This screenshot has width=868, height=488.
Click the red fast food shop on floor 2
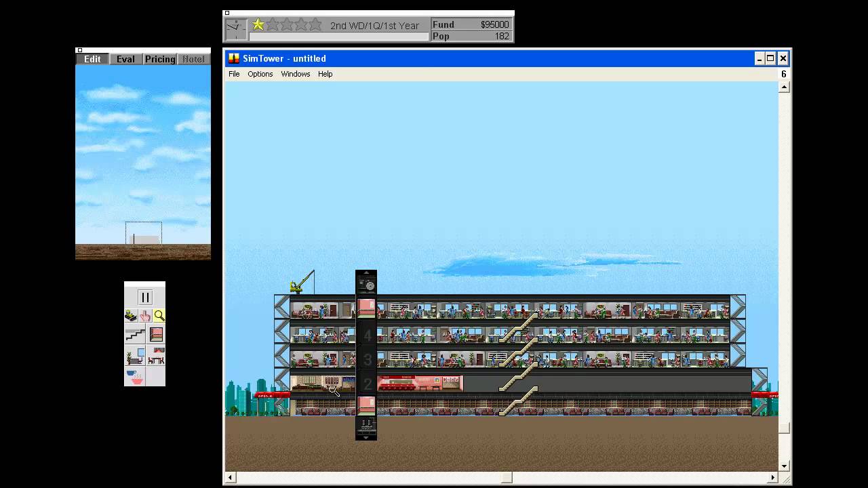pyautogui.click(x=420, y=384)
